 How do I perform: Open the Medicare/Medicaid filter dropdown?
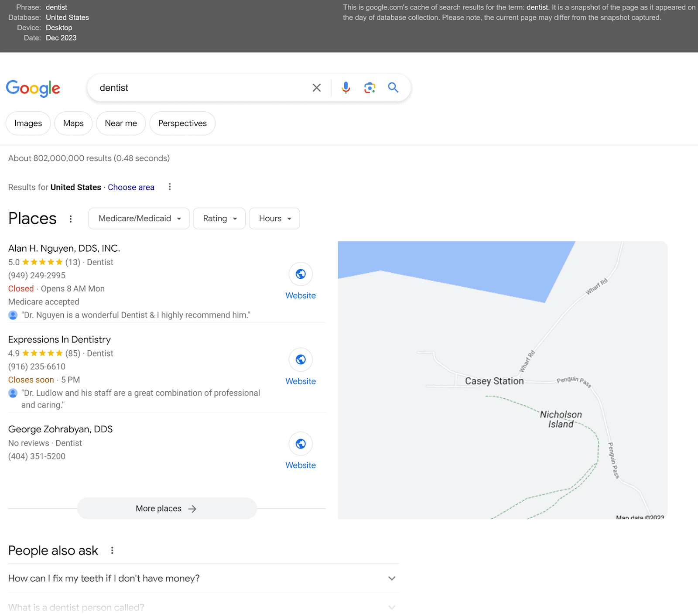(138, 219)
